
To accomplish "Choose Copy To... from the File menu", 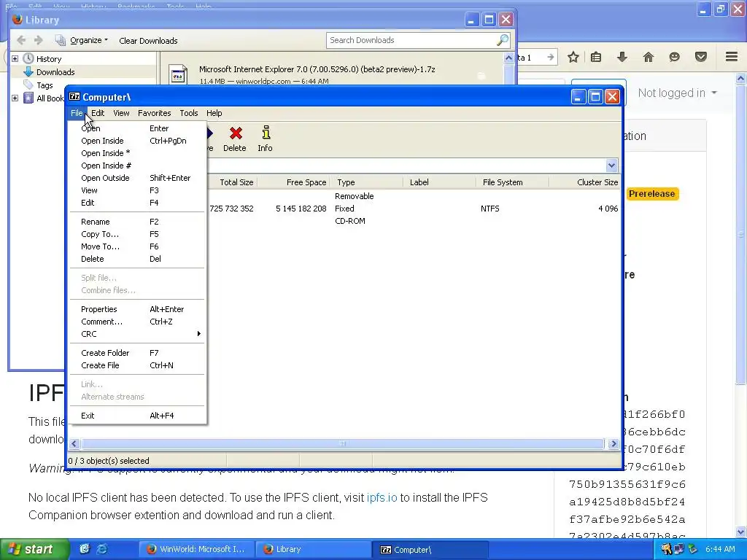I will [x=137, y=234].
